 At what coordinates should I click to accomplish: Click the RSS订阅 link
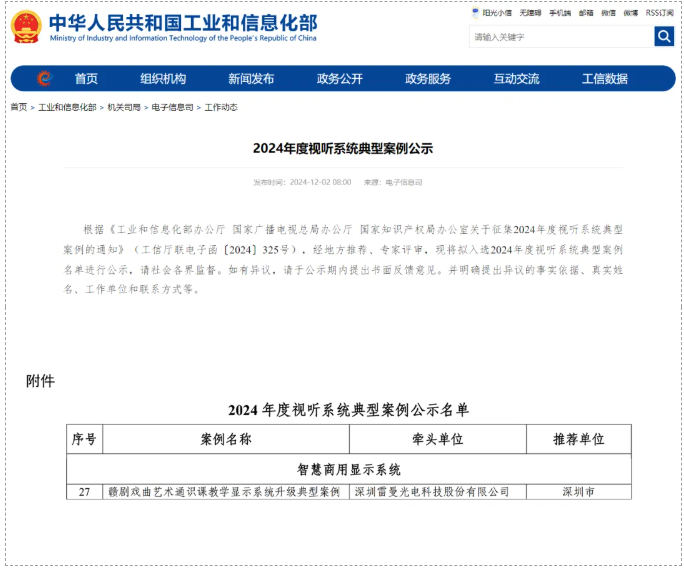[x=660, y=13]
